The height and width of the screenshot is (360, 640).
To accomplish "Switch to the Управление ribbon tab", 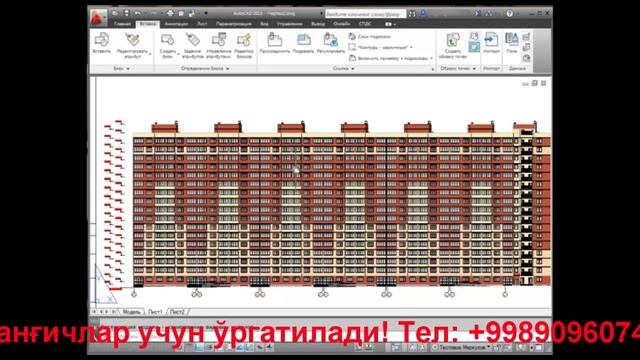I will (x=290, y=24).
